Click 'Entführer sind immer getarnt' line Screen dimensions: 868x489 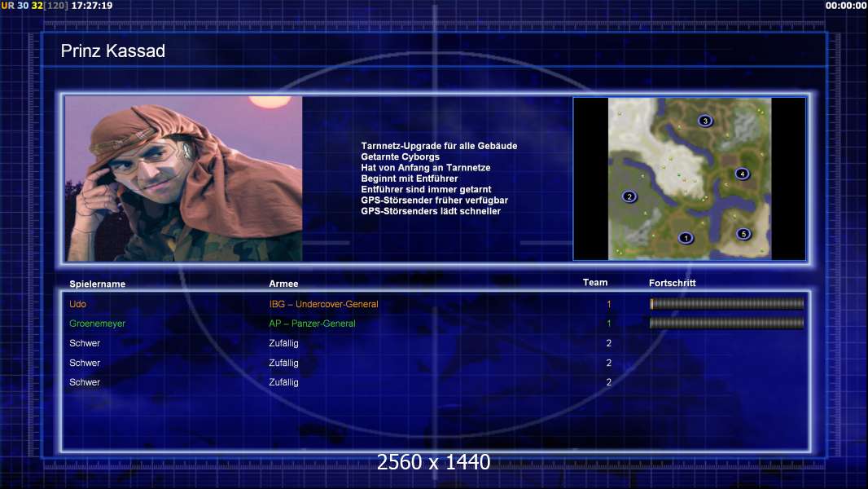click(x=426, y=189)
